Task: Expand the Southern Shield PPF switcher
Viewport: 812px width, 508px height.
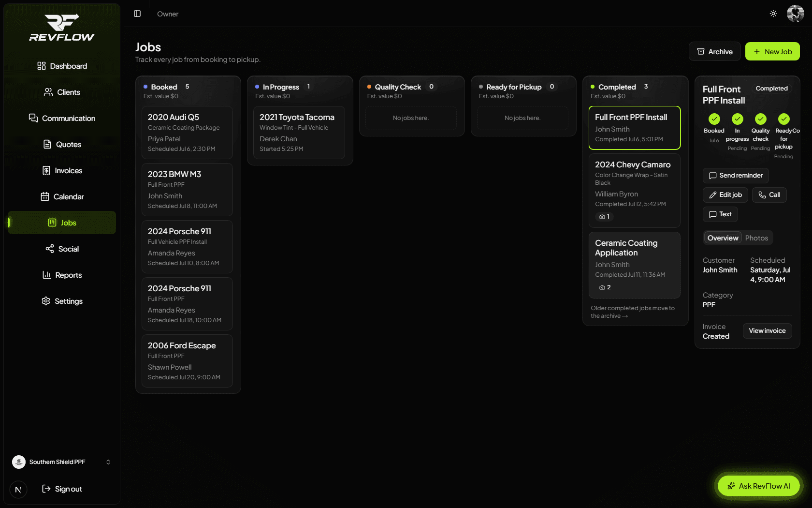Action: (x=62, y=462)
